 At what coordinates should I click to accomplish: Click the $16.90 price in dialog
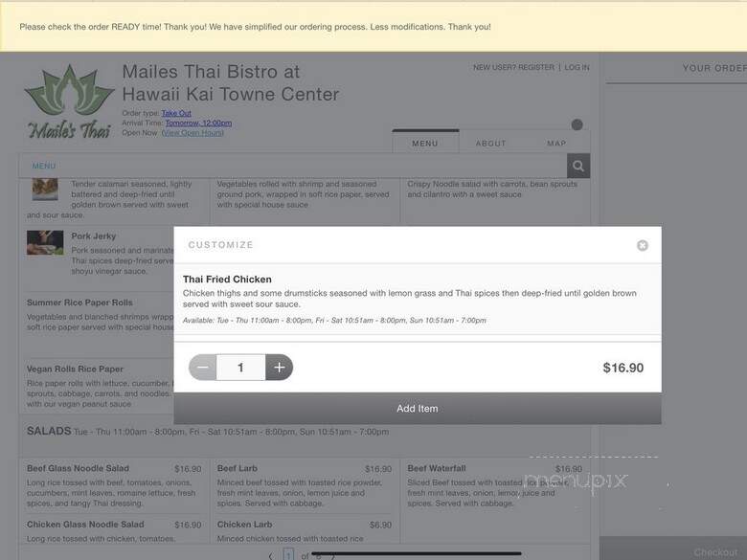623,368
